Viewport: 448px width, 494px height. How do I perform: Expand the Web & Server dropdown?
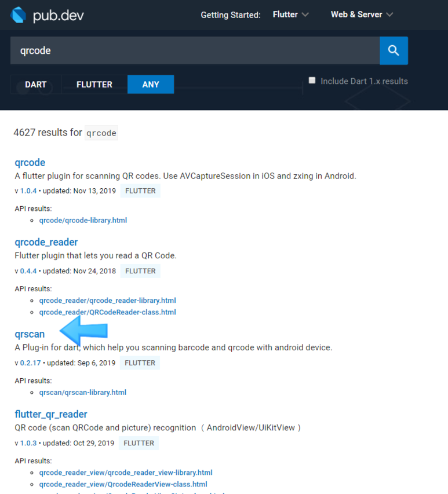click(362, 14)
